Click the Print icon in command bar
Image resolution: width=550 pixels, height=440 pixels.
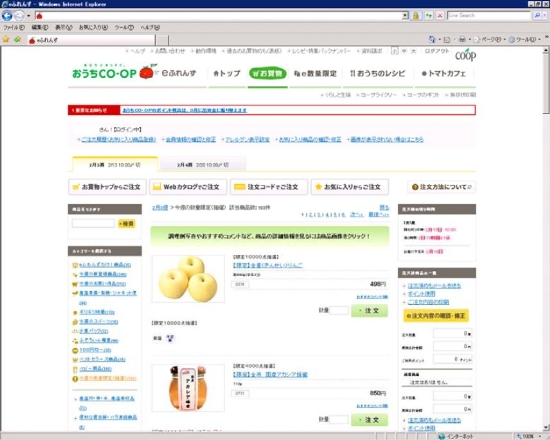(462, 39)
